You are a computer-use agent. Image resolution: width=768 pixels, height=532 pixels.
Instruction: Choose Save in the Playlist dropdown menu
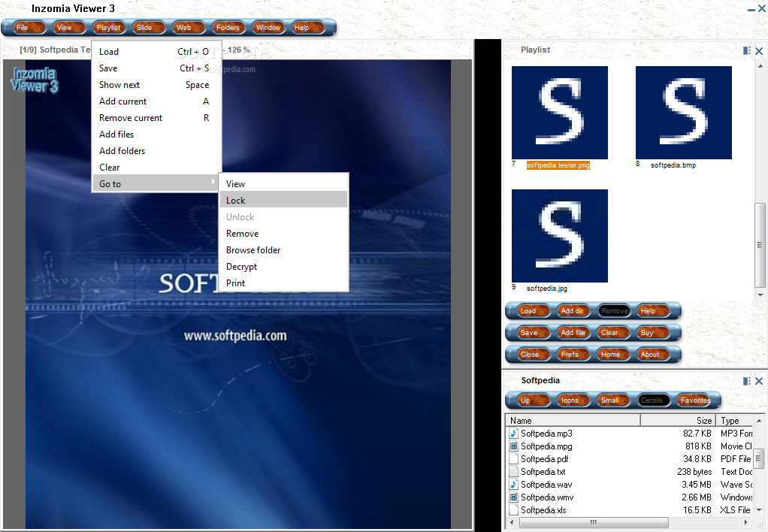pyautogui.click(x=156, y=68)
